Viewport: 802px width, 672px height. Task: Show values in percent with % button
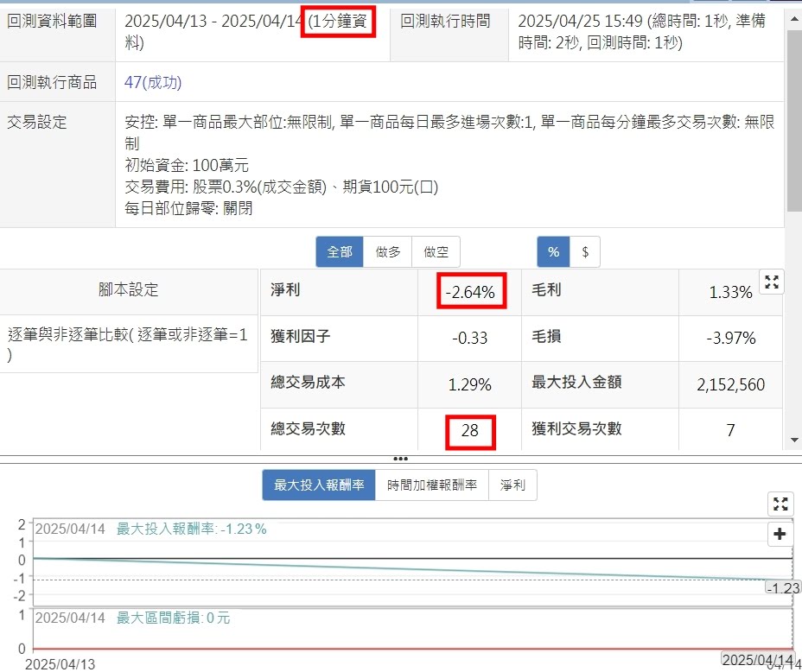coord(553,252)
